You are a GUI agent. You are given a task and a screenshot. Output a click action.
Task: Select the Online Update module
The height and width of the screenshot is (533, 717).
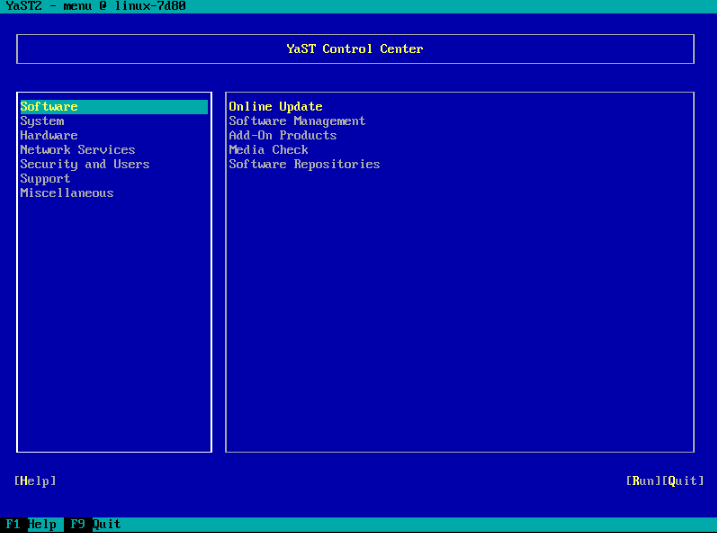coord(275,107)
